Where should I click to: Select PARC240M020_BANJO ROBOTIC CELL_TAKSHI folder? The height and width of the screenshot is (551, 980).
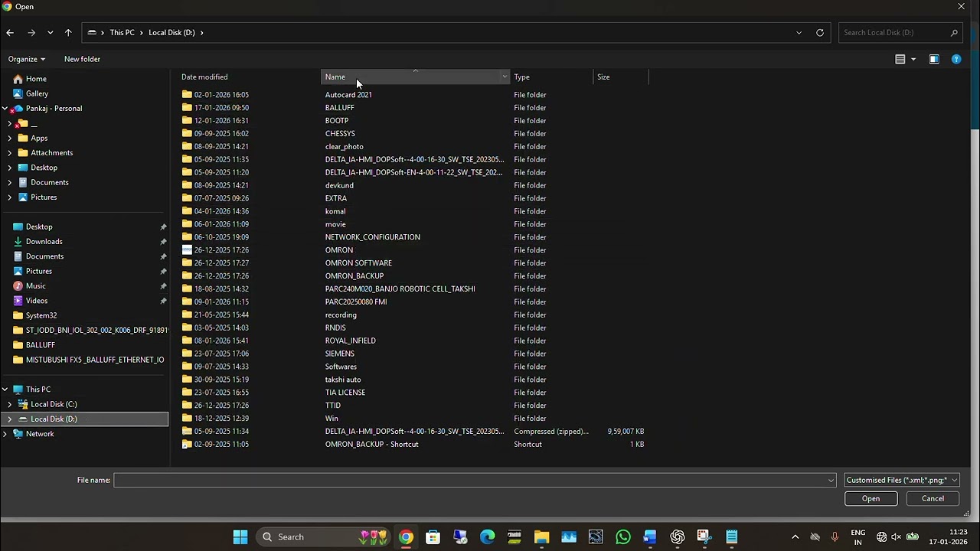(x=400, y=289)
